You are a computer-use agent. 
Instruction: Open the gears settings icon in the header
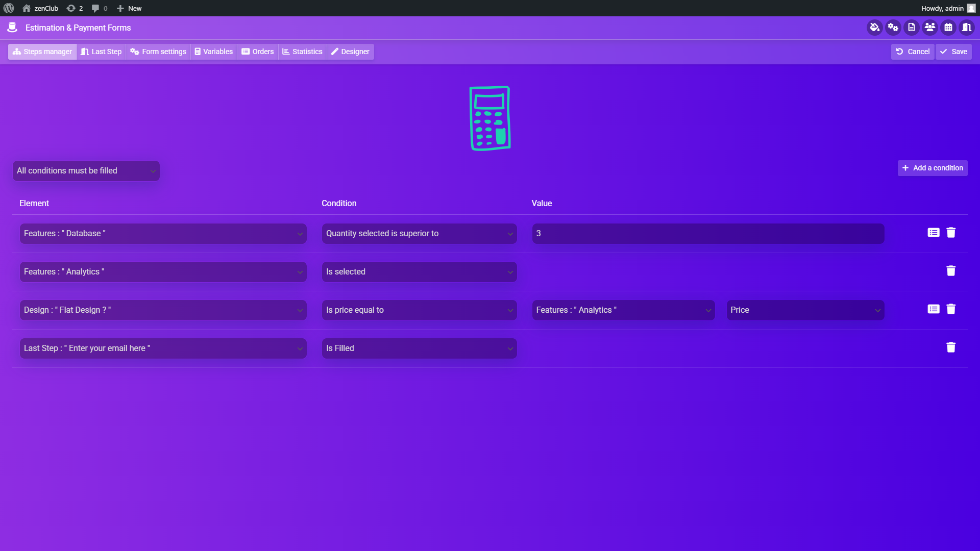click(893, 28)
